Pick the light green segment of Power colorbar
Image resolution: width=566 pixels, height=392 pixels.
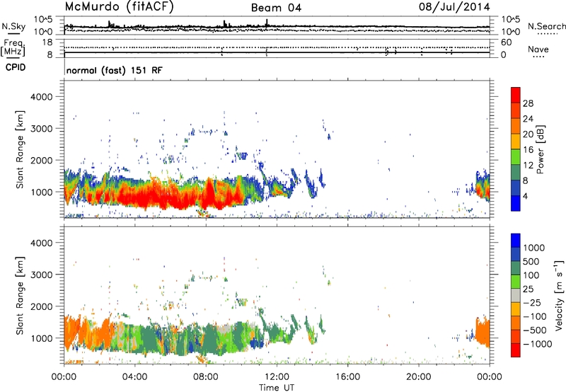click(516, 157)
